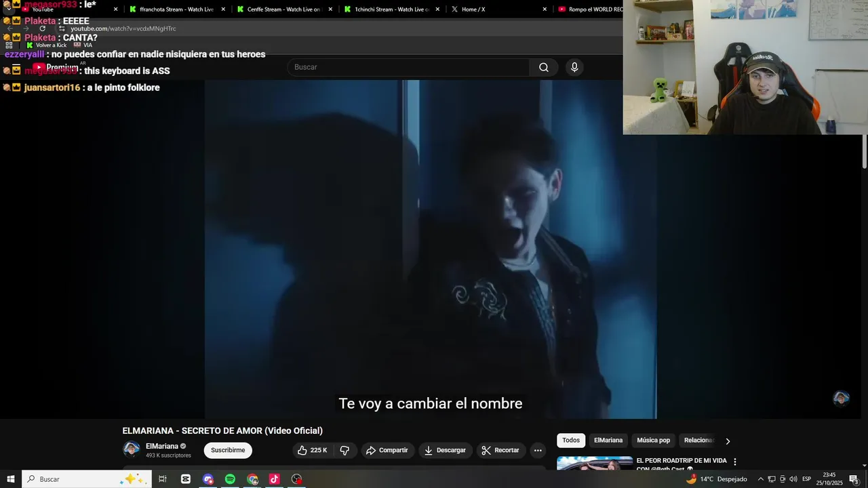Click channel watermark avatar in video corner

click(x=841, y=398)
